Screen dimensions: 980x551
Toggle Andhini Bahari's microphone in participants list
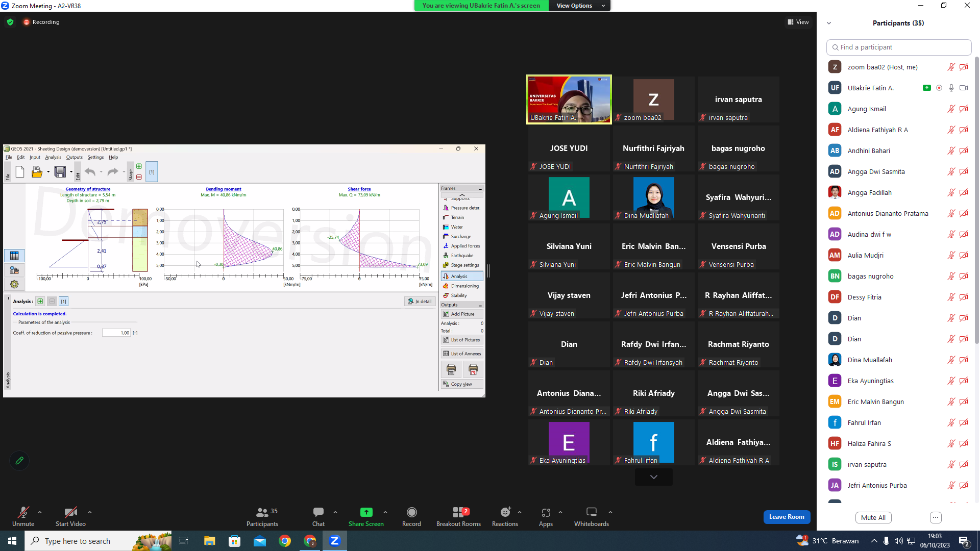pyautogui.click(x=951, y=151)
